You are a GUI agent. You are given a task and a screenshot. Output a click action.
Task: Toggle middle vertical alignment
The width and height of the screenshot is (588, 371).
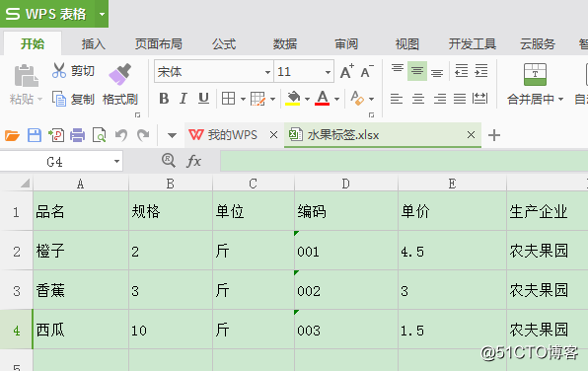(x=417, y=70)
